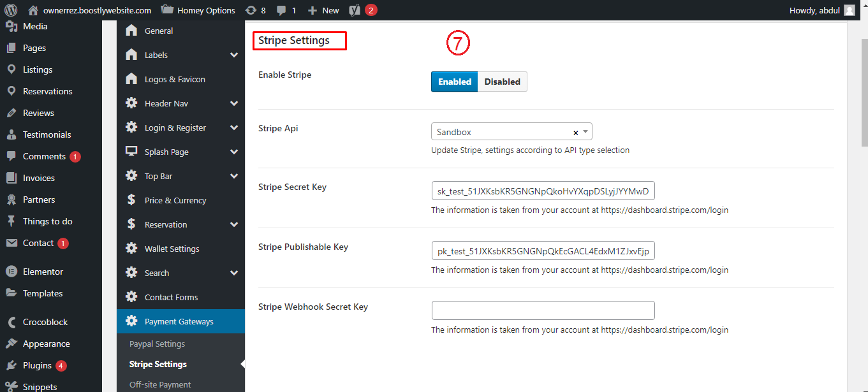Click the Templates folder icon
This screenshot has height=392, width=868.
(x=11, y=293)
